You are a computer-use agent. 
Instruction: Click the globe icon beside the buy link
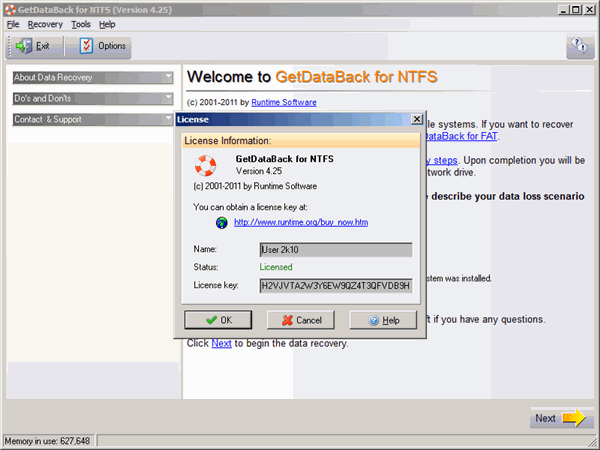(x=222, y=222)
